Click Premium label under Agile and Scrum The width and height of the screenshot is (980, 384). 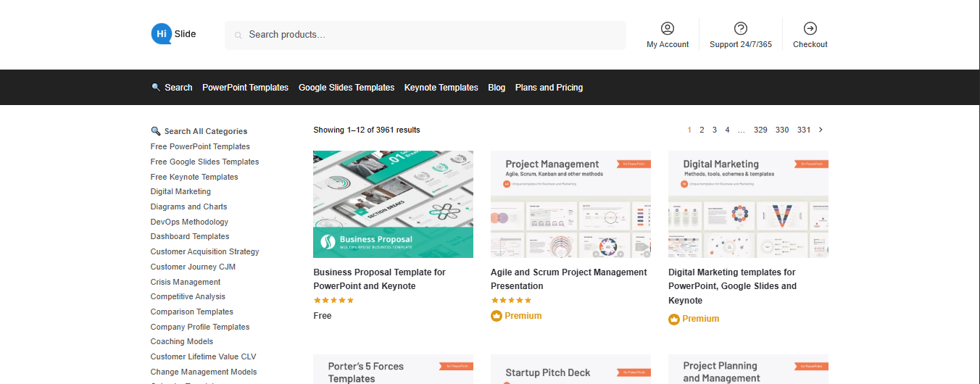point(523,316)
